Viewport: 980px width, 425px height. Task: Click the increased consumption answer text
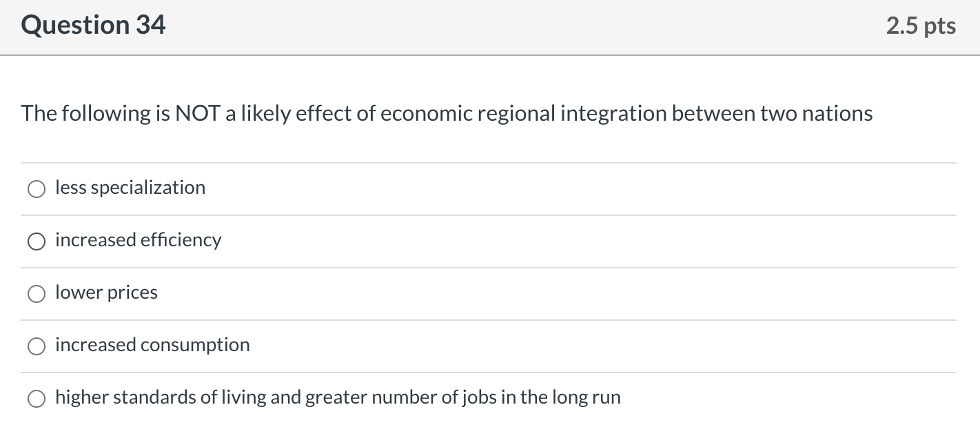coord(152,345)
